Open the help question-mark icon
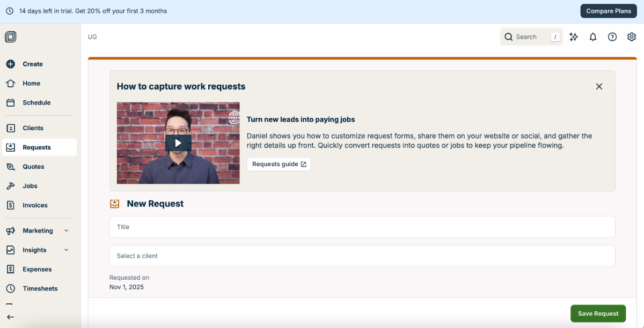This screenshot has height=328, width=644. [x=612, y=36]
